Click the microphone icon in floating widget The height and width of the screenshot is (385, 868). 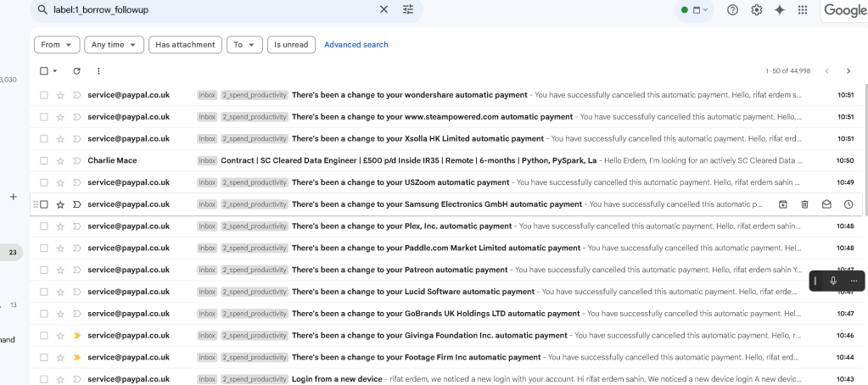click(x=832, y=281)
